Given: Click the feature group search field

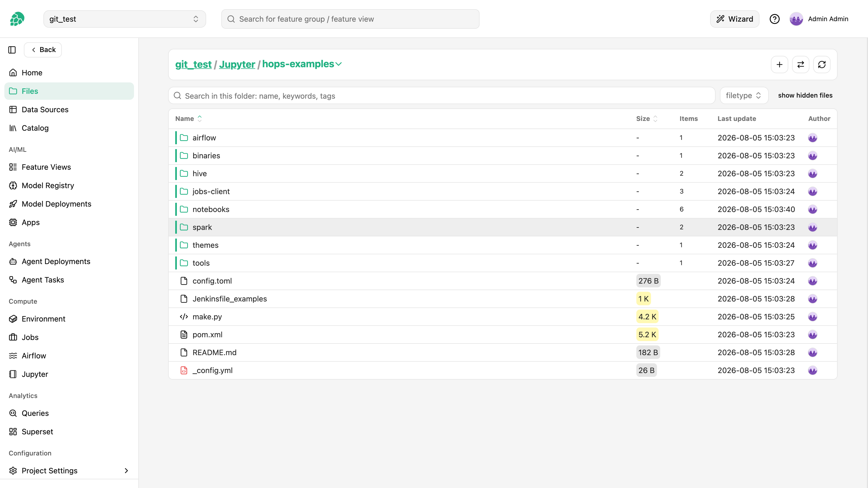Looking at the screenshot, I should tap(350, 19).
